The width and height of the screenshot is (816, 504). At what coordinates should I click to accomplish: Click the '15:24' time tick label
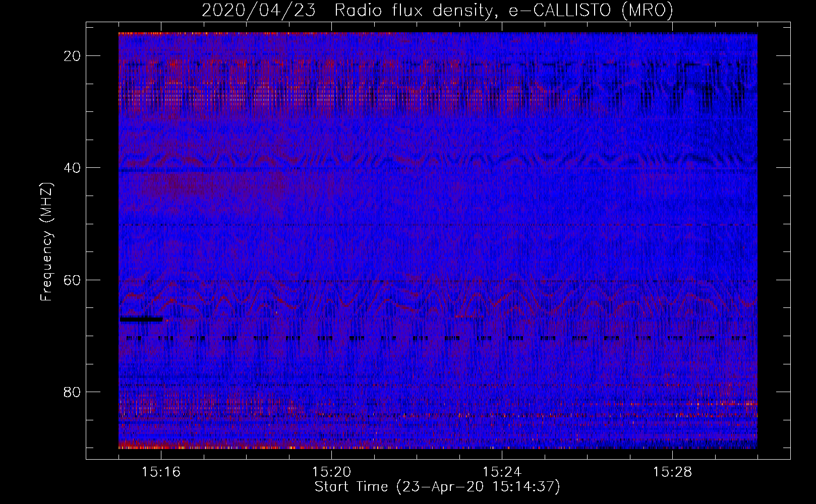click(x=502, y=472)
